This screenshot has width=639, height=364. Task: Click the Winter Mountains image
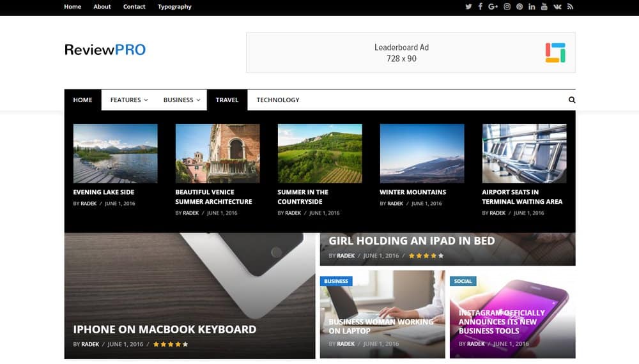(x=422, y=153)
